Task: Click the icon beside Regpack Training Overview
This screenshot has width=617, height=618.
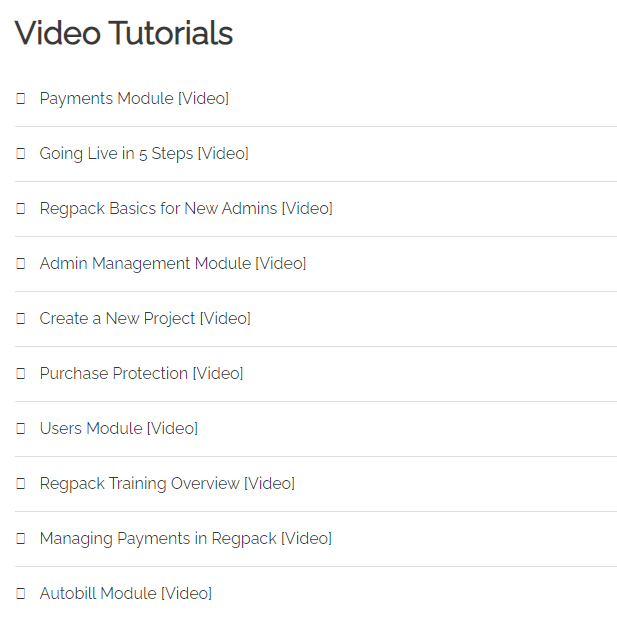Action: 20,483
